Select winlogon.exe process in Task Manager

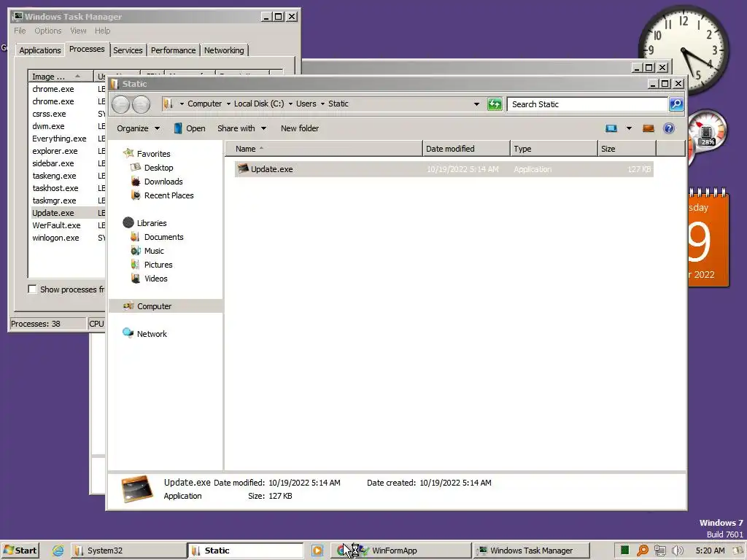55,238
